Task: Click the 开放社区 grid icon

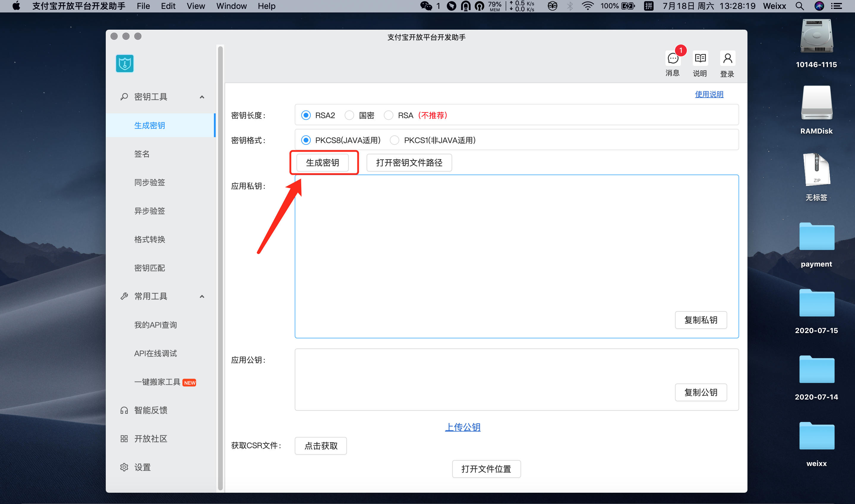Action: click(x=124, y=439)
